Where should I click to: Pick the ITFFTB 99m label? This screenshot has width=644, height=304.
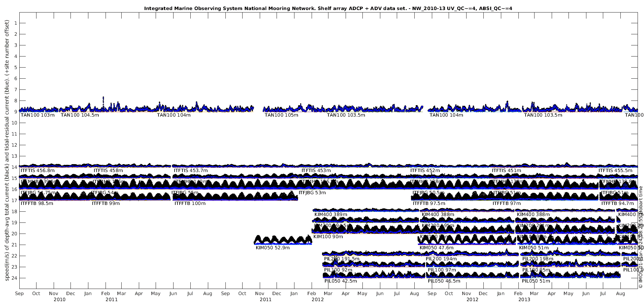pos(106,204)
